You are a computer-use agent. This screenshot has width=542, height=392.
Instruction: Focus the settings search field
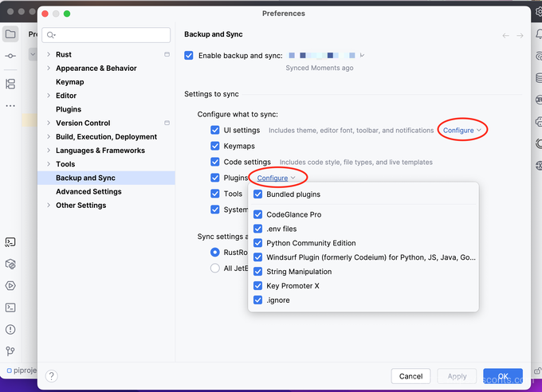coord(106,35)
